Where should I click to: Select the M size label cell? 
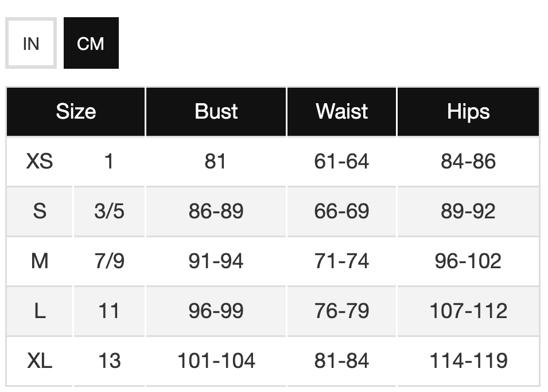click(x=40, y=261)
